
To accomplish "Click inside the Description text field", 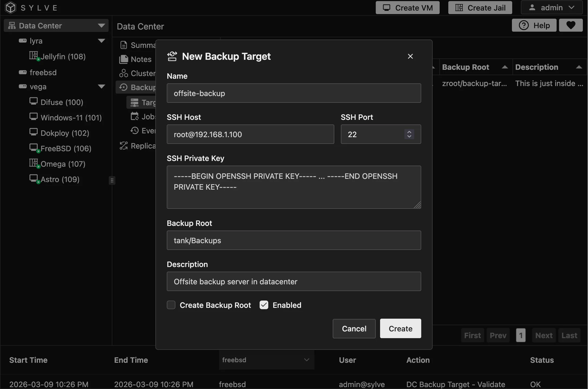I will tap(294, 281).
